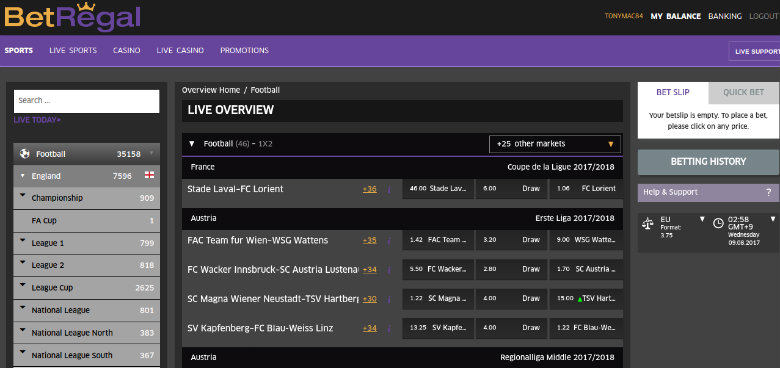Image resolution: width=780 pixels, height=368 pixels.
Task: Expand the Championship league
Action: (22, 195)
